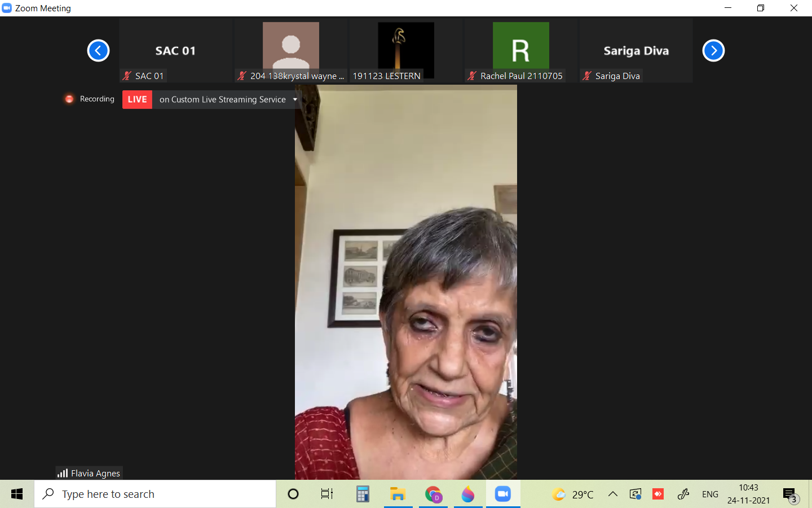Viewport: 812px width, 508px height.
Task: Click the main speaker video of Flavia Agnes
Action: pyautogui.click(x=406, y=282)
